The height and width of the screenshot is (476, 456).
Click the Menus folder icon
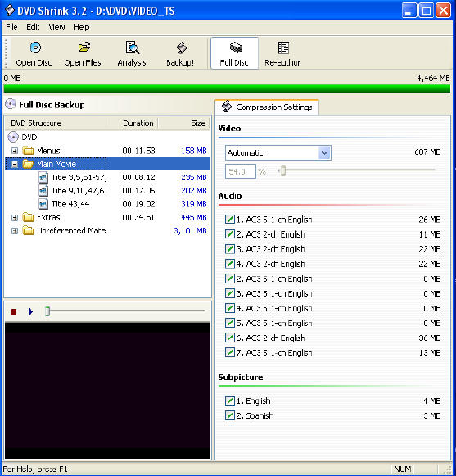[29, 151]
